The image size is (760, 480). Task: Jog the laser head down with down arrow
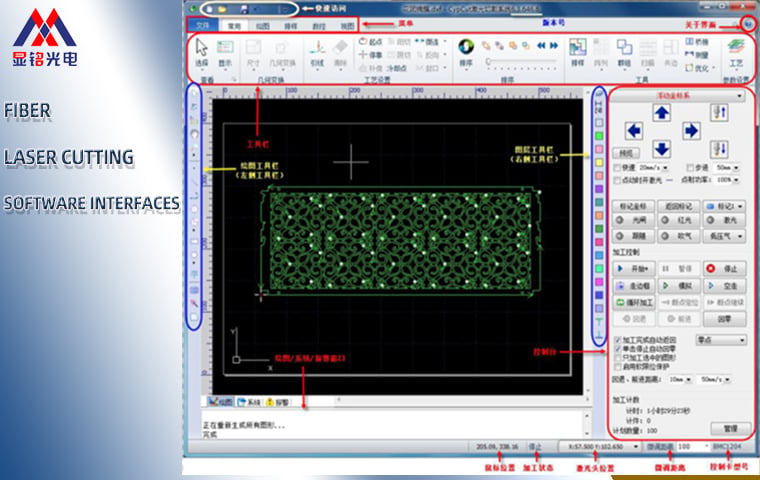[x=662, y=149]
